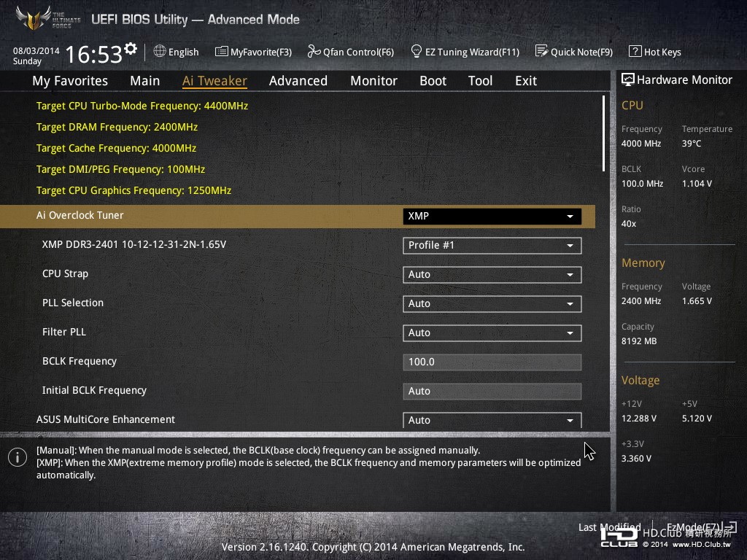Click the memory voltage 1.665 V value

pos(697,301)
